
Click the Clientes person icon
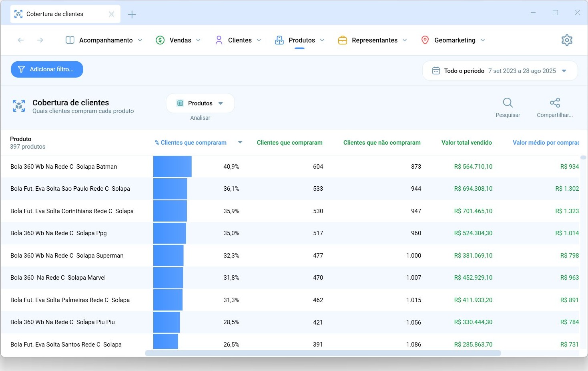219,40
